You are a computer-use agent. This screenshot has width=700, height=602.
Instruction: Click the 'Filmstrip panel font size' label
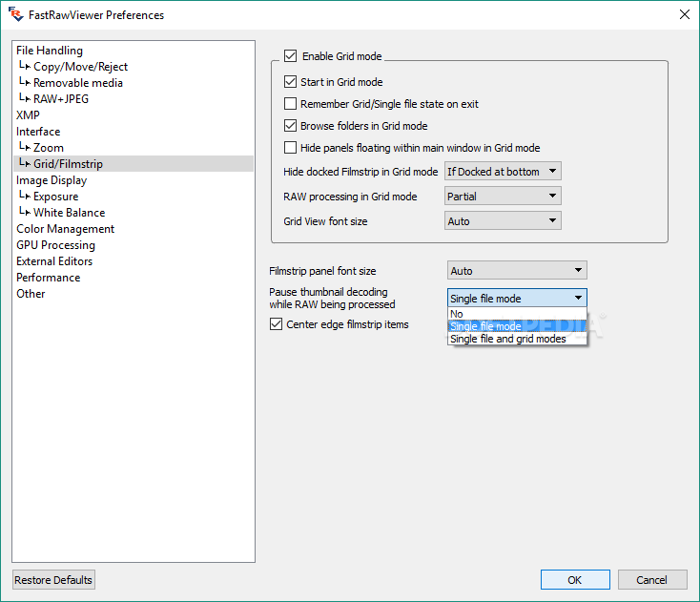322,271
